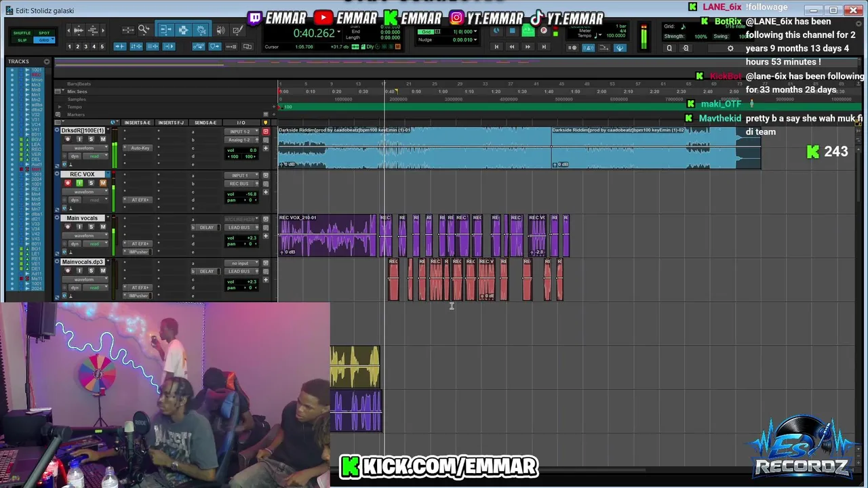Viewport: 868px width, 488px height.
Task: Enable Slip edit mode
Action: (22, 40)
